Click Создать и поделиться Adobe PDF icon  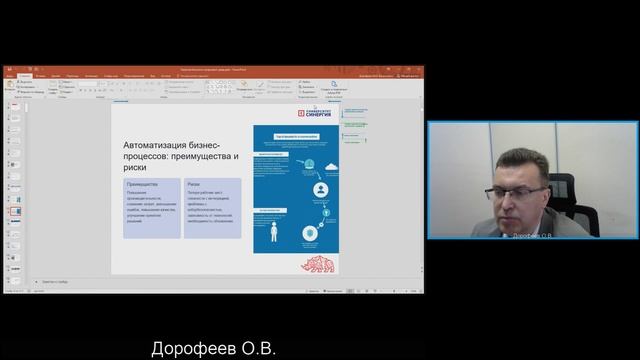click(334, 87)
